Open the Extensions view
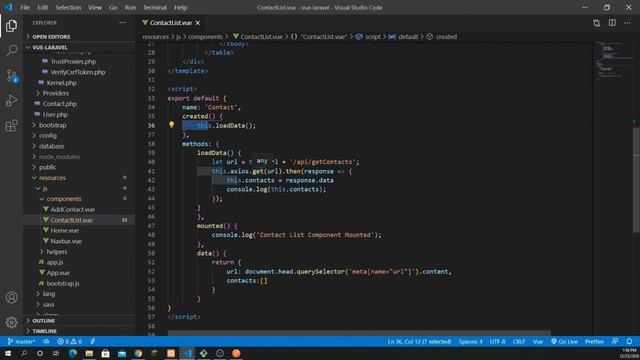640x360 pixels. 11,125
